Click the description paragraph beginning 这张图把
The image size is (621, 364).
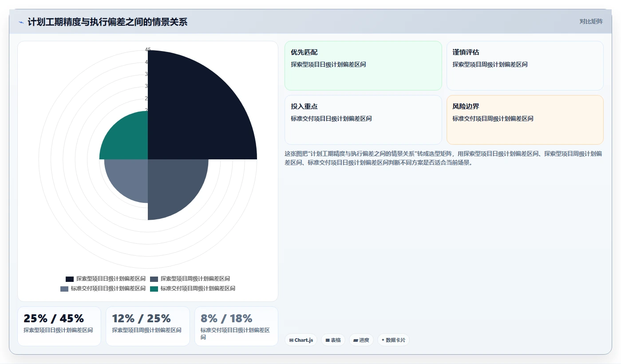pos(443,158)
